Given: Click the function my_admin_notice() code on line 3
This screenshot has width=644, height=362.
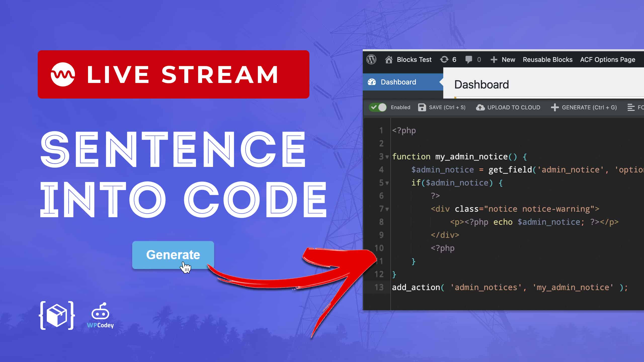Looking at the screenshot, I should (459, 157).
